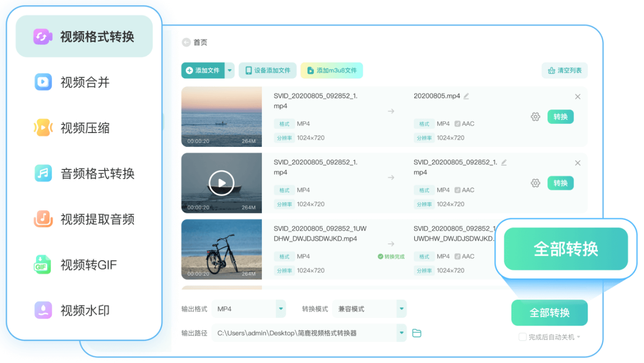Remove the first video with X
The width and height of the screenshot is (644, 363).
coord(577,97)
